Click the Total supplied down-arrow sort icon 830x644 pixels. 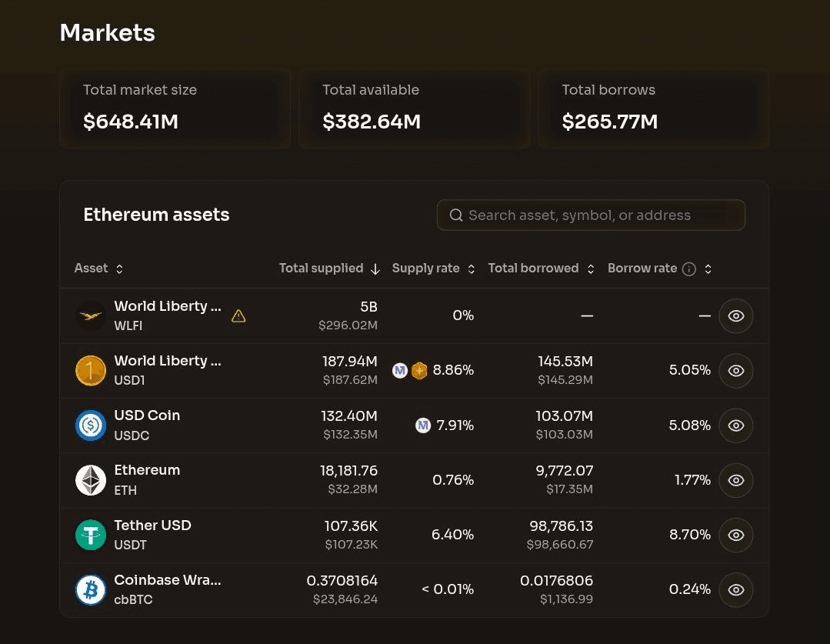pos(375,269)
